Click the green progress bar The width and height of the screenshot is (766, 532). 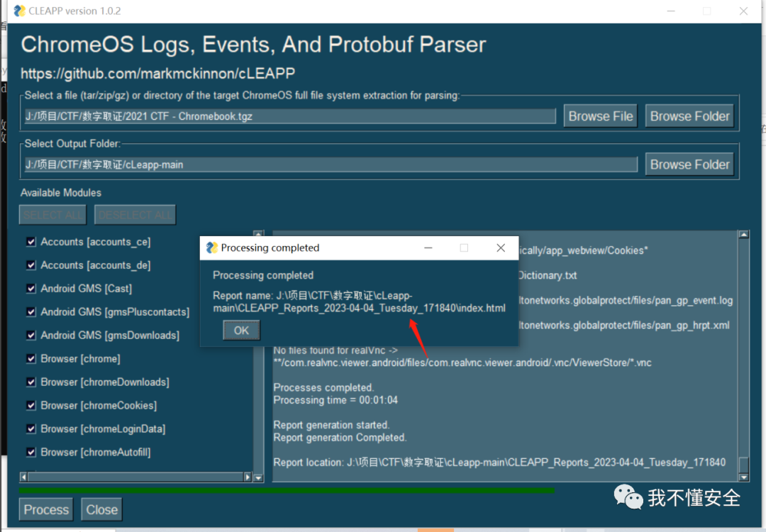point(287,490)
